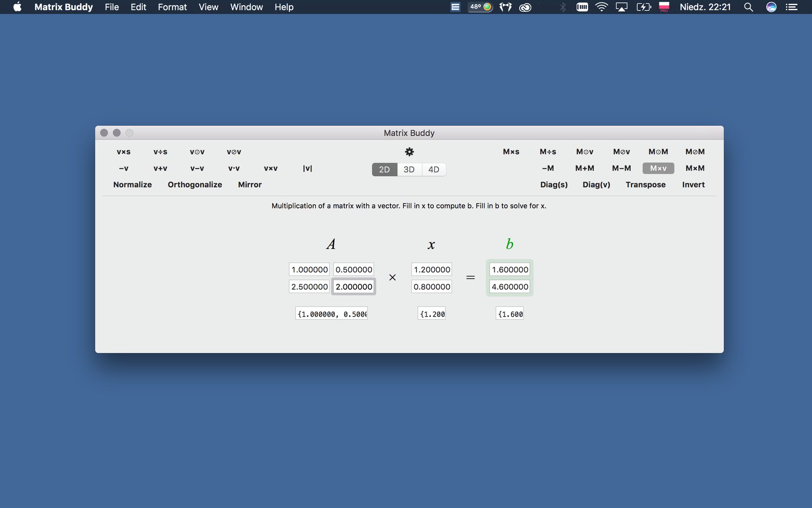Image resolution: width=812 pixels, height=508 pixels.
Task: Select the M+M matrix addition
Action: pos(585,168)
